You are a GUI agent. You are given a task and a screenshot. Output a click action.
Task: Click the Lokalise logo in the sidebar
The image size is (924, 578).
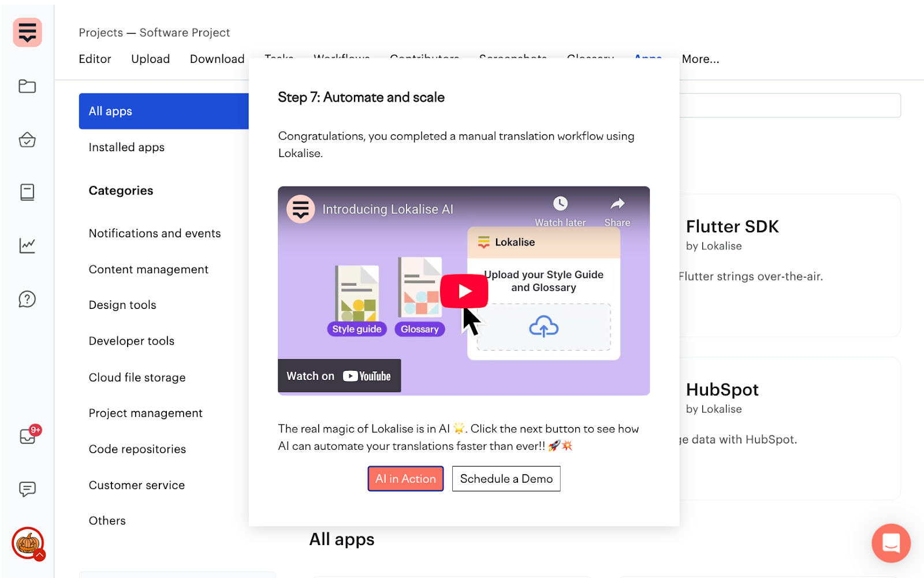click(27, 32)
